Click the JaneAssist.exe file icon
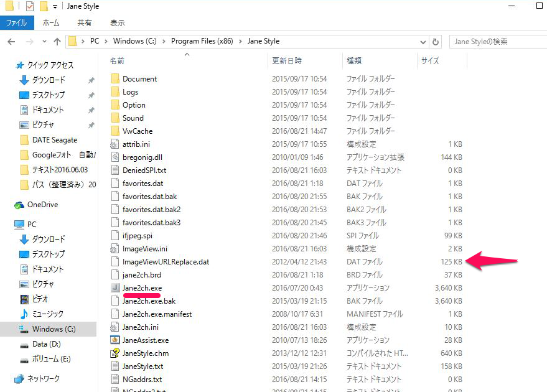The height and width of the screenshot is (392, 547). 115,340
